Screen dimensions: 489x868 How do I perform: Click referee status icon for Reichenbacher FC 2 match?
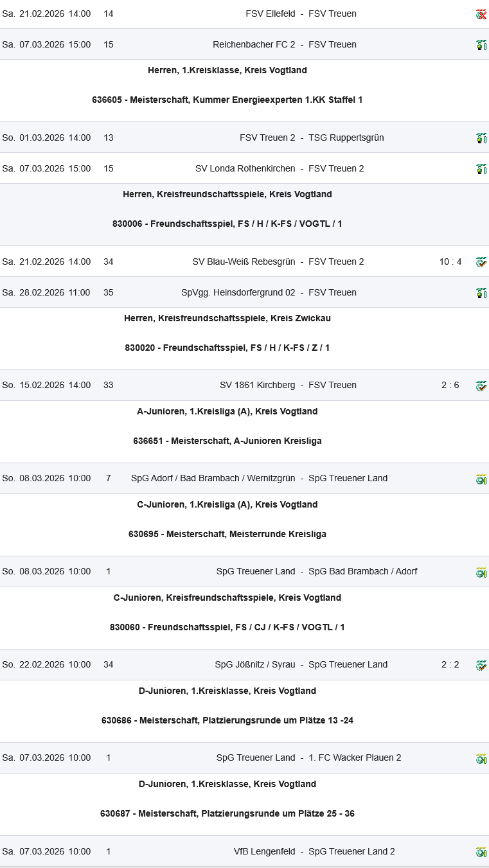(x=481, y=45)
